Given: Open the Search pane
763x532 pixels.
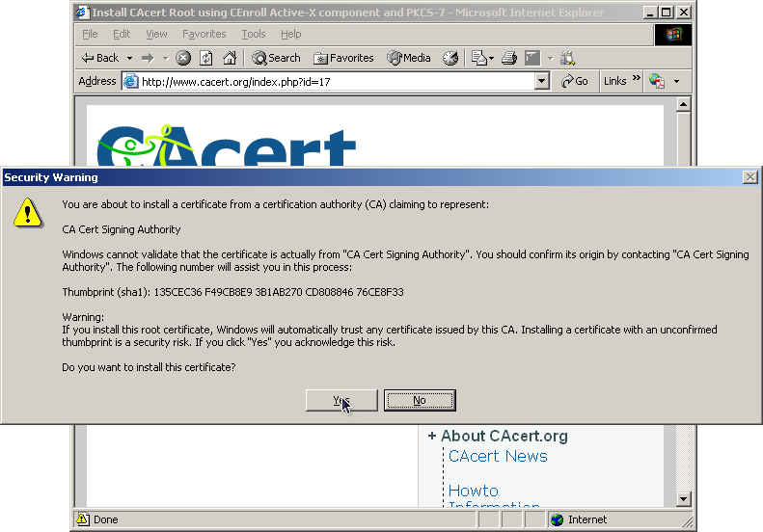Looking at the screenshot, I should click(276, 59).
